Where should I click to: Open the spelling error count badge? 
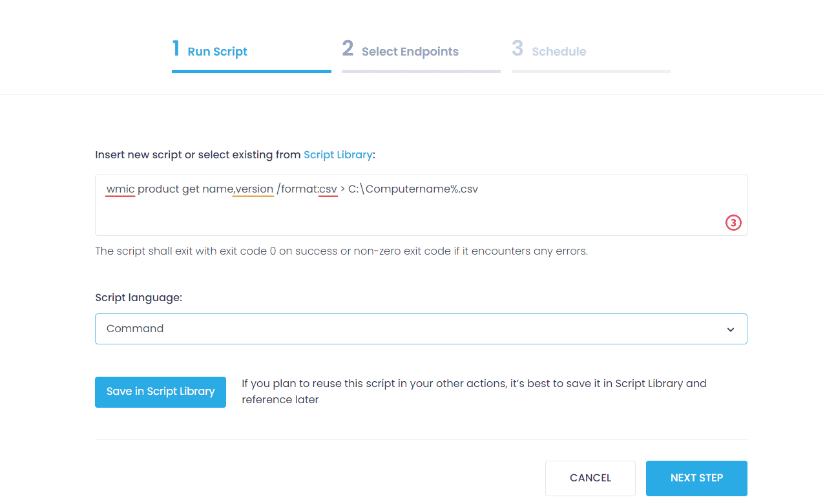click(x=733, y=223)
